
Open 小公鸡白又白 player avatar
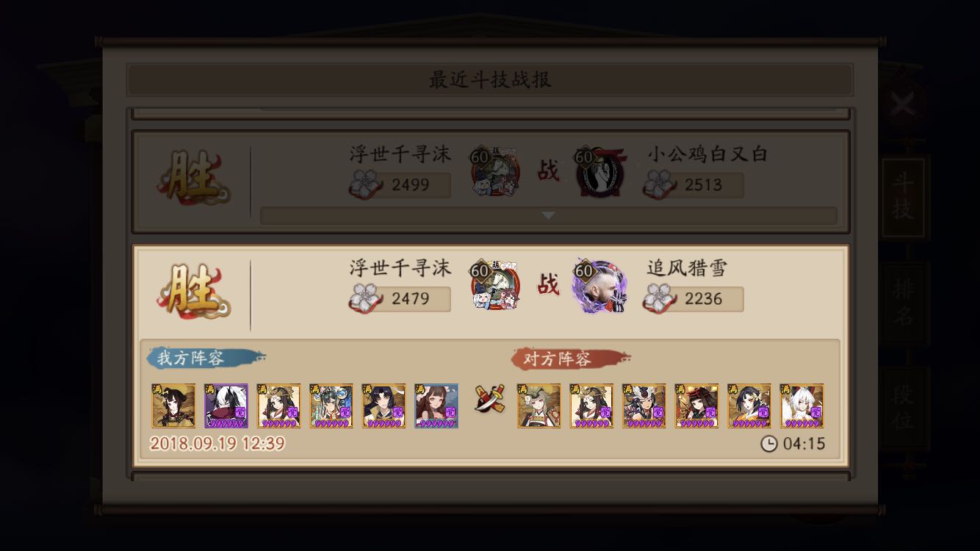coord(599,172)
